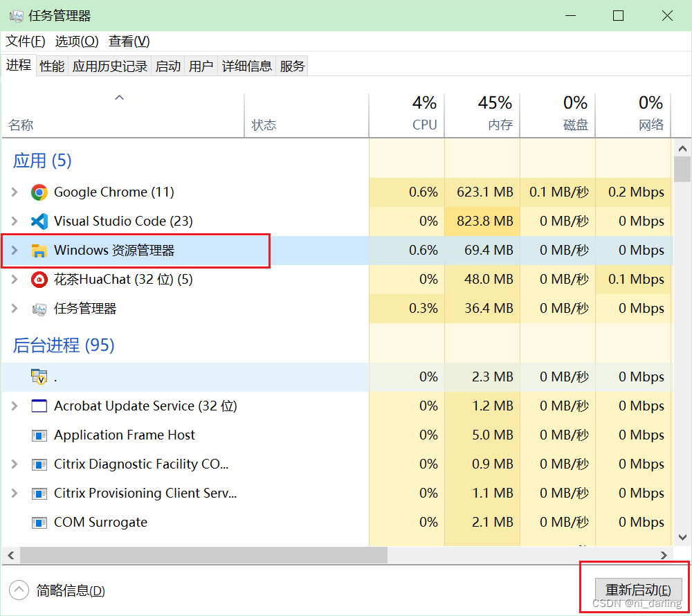This screenshot has width=692, height=616.
Task: Switch to the 服务 tab
Action: (292, 66)
